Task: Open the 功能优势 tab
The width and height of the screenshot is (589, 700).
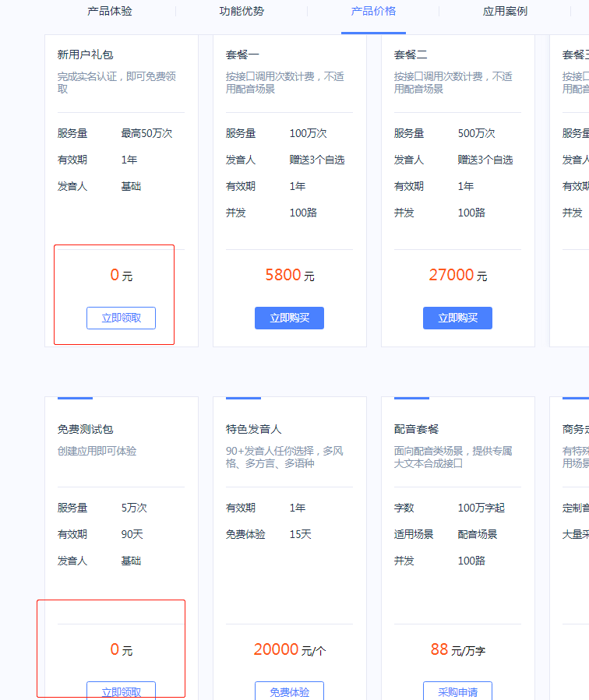Action: coord(242,11)
